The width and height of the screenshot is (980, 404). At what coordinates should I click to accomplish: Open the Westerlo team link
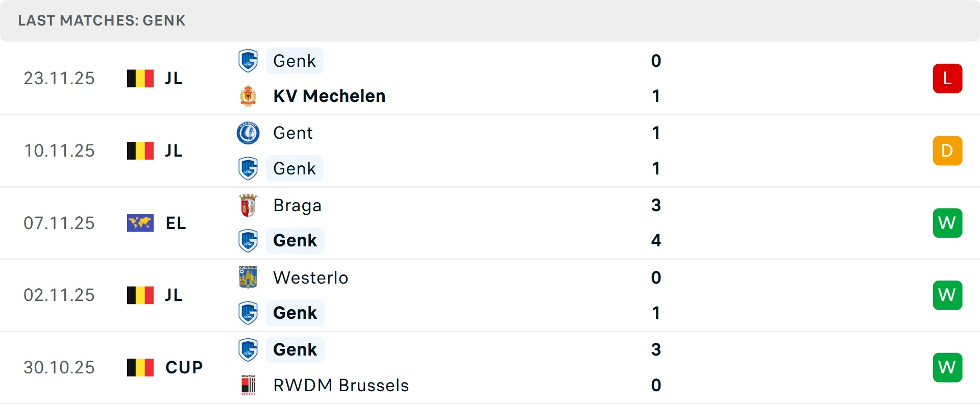point(310,277)
